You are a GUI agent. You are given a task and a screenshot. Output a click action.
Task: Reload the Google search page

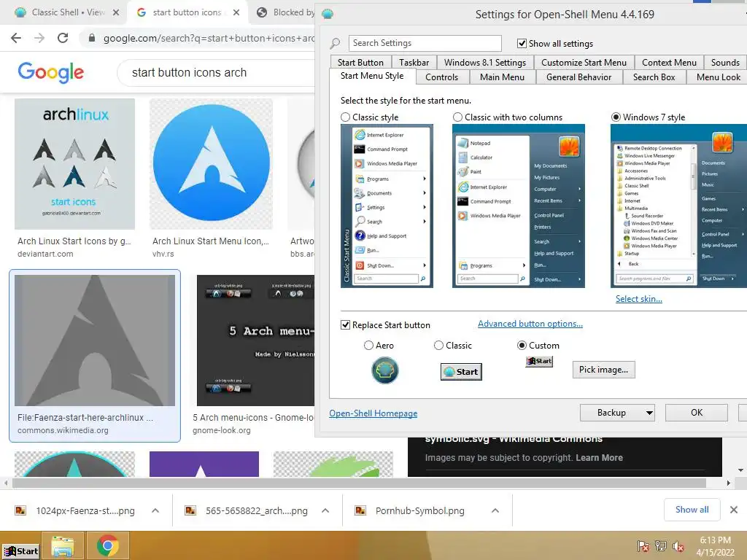pyautogui.click(x=63, y=38)
